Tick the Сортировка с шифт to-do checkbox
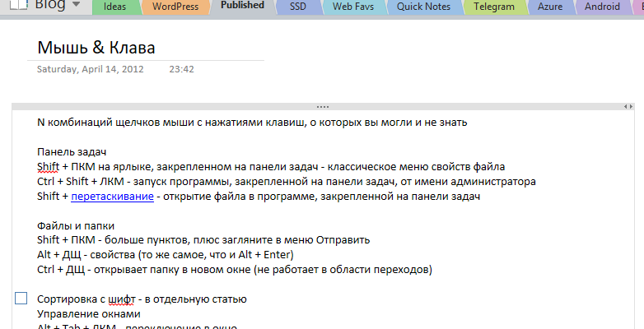644x329 pixels. (21, 298)
